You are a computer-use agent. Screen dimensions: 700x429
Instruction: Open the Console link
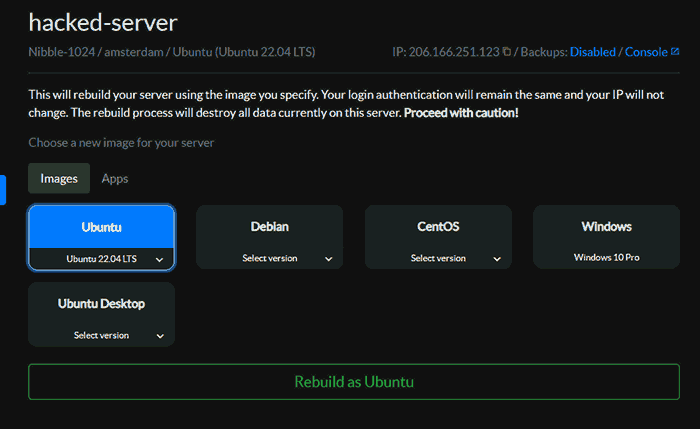(646, 52)
